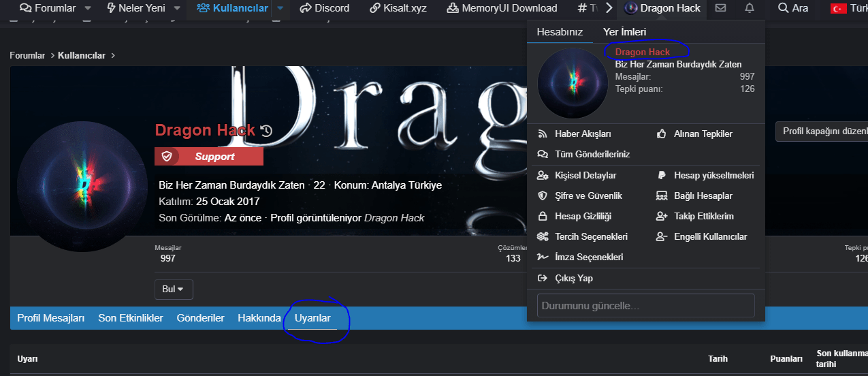This screenshot has height=376, width=868.
Task: Click the history clock icon beside Dragon Hack
Action: [x=266, y=130]
